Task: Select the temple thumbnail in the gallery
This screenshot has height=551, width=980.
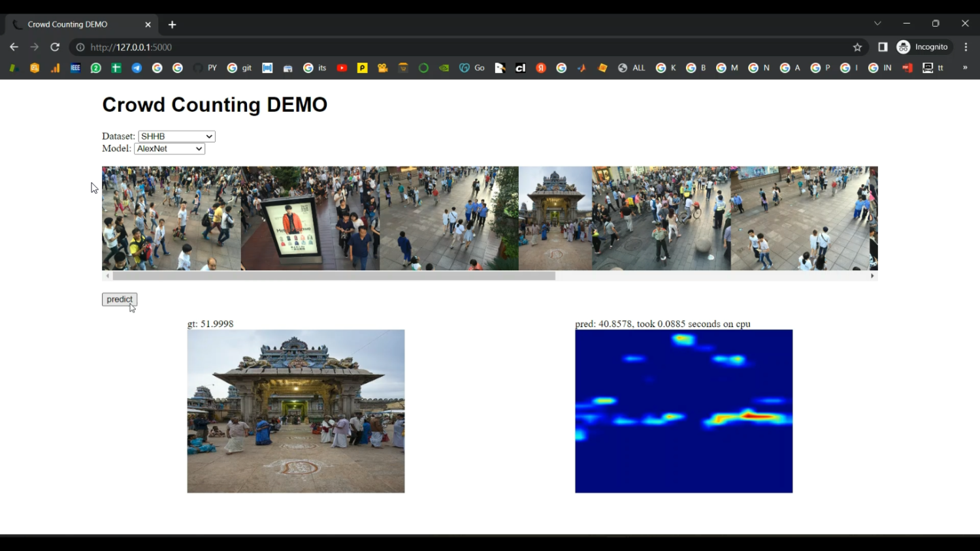Action: click(555, 218)
